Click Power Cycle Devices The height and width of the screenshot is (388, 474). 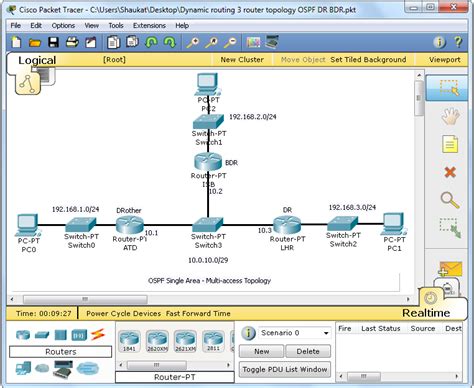123,313
